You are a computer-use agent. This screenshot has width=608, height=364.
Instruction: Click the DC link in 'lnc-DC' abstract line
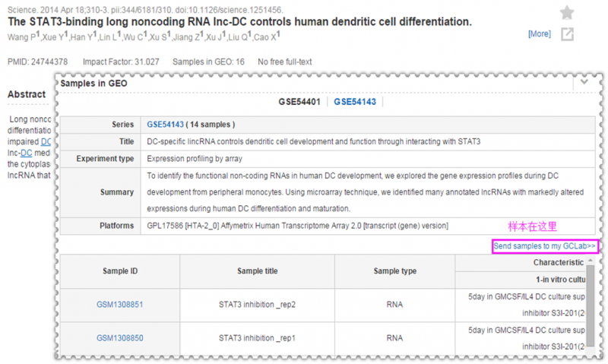tap(26, 153)
